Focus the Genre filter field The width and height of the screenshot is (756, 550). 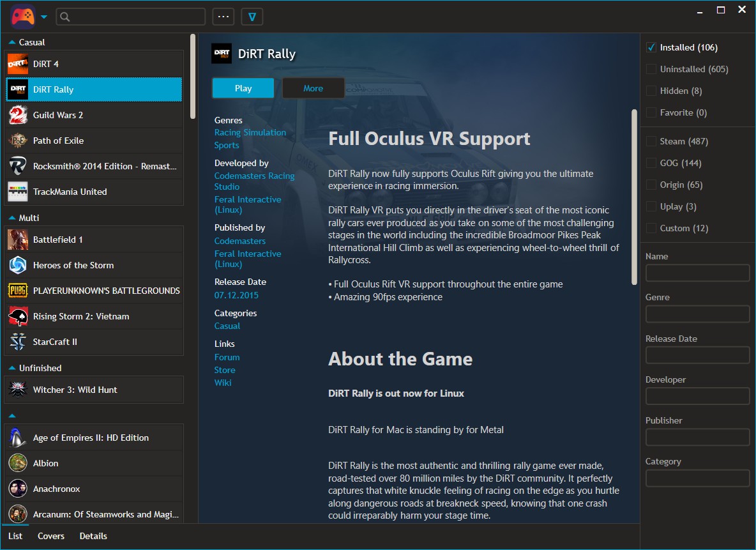click(697, 314)
